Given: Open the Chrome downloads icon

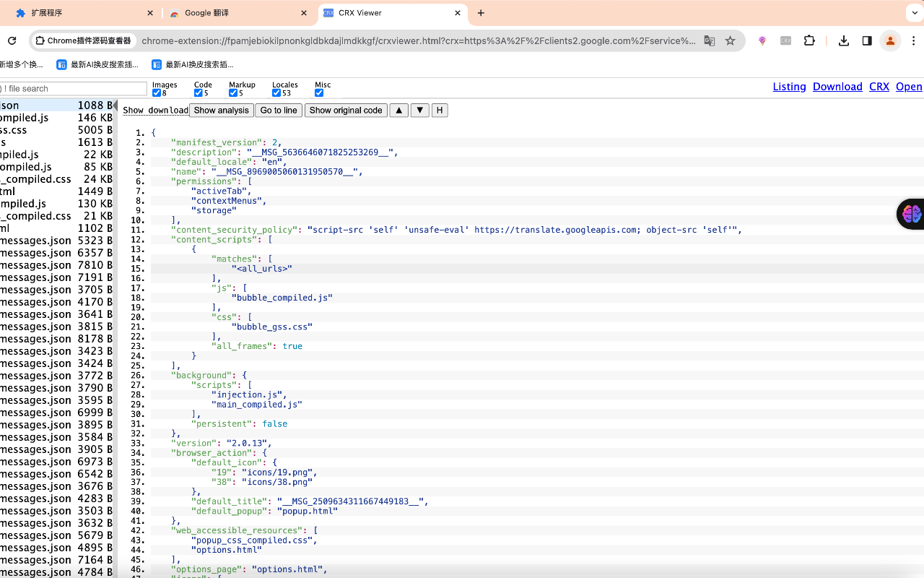Looking at the screenshot, I should [x=843, y=41].
